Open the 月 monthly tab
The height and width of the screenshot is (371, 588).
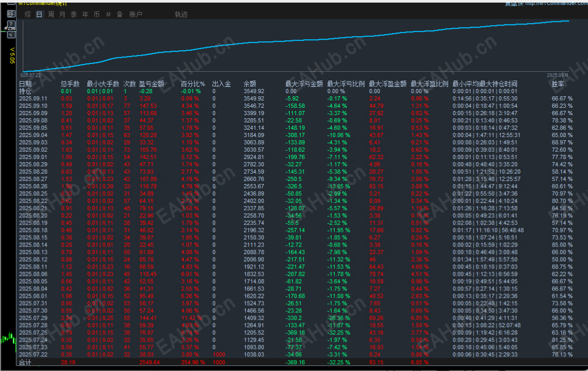point(62,14)
